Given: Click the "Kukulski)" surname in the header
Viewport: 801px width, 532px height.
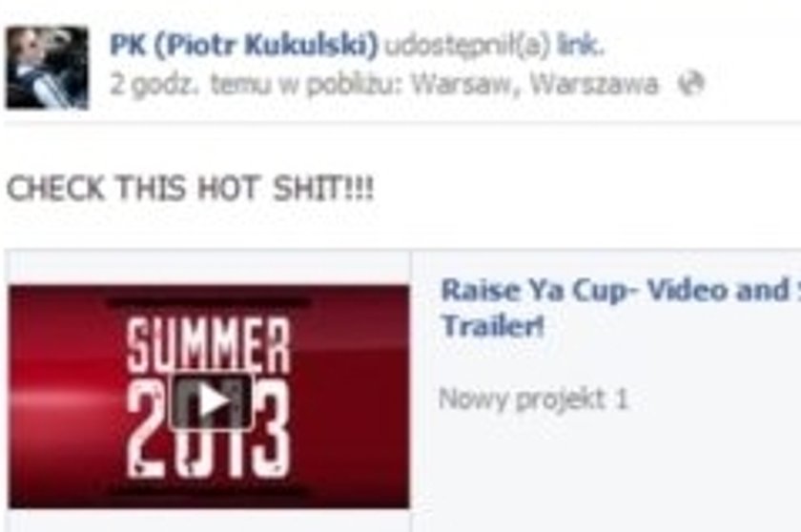Looking at the screenshot, I should [311, 45].
